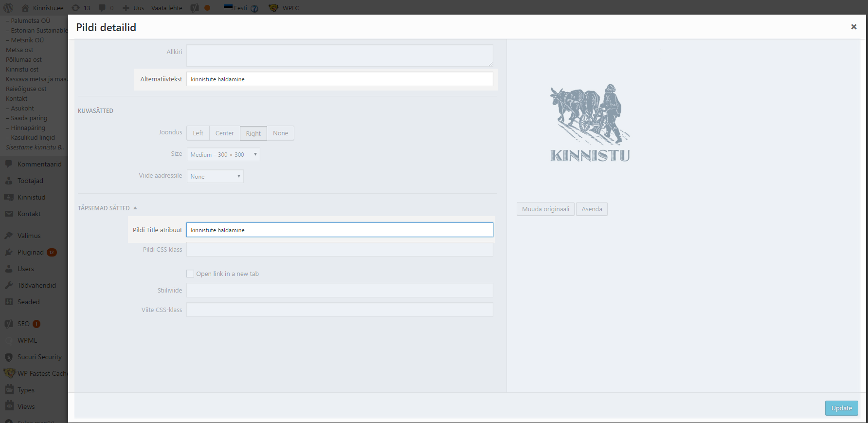
Task: Click the Sucuri Security shield icon
Action: pos(9,357)
